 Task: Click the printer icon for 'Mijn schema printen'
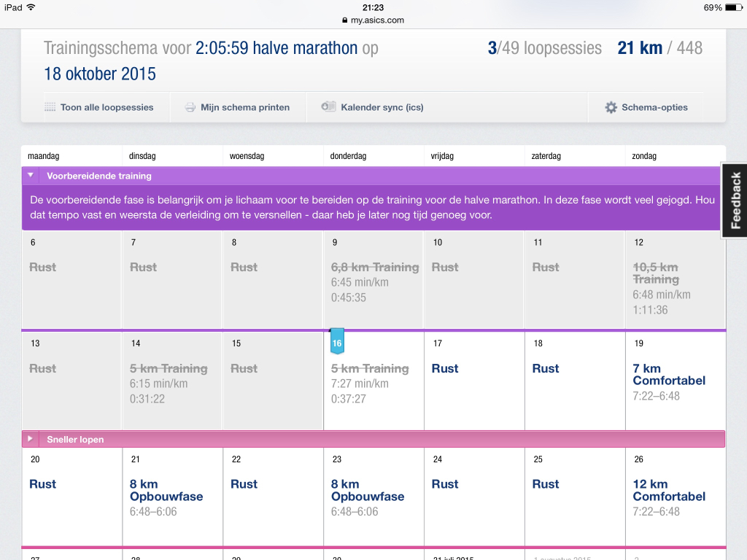(190, 107)
